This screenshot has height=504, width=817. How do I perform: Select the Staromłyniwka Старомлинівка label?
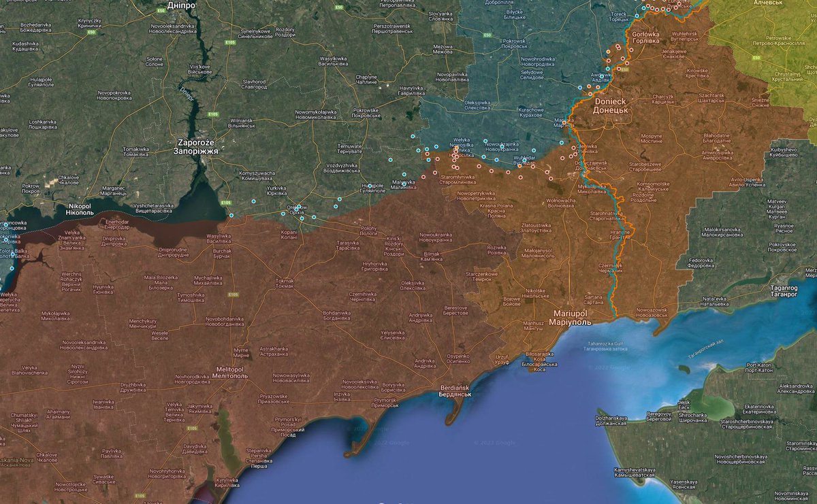tap(456, 181)
